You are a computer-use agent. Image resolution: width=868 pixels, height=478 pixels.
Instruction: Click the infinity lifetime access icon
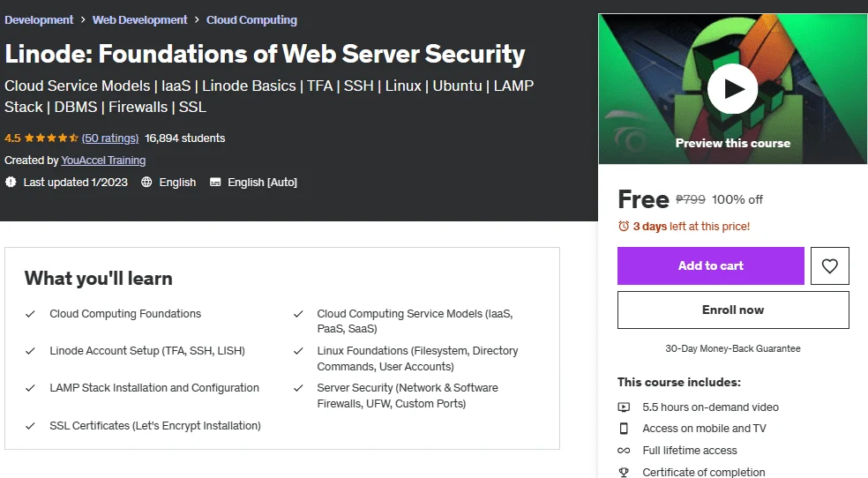[x=624, y=451]
